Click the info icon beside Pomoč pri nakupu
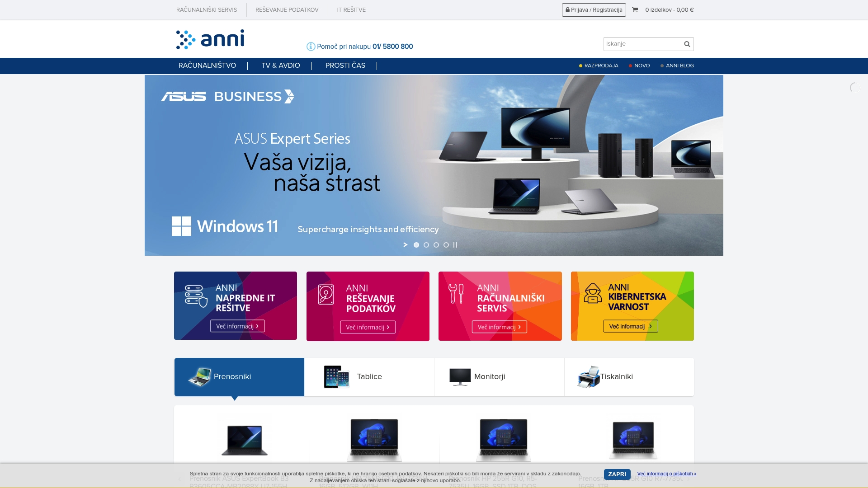 click(311, 46)
